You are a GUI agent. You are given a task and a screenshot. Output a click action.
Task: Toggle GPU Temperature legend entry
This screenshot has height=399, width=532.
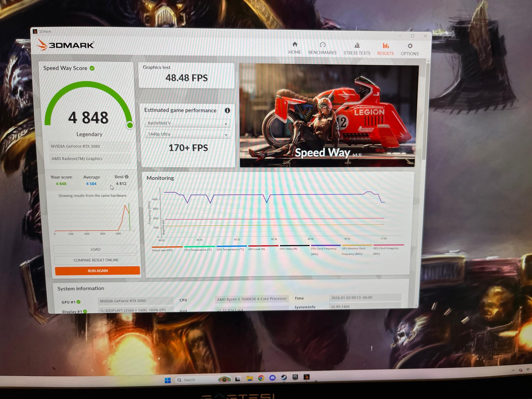(x=231, y=248)
